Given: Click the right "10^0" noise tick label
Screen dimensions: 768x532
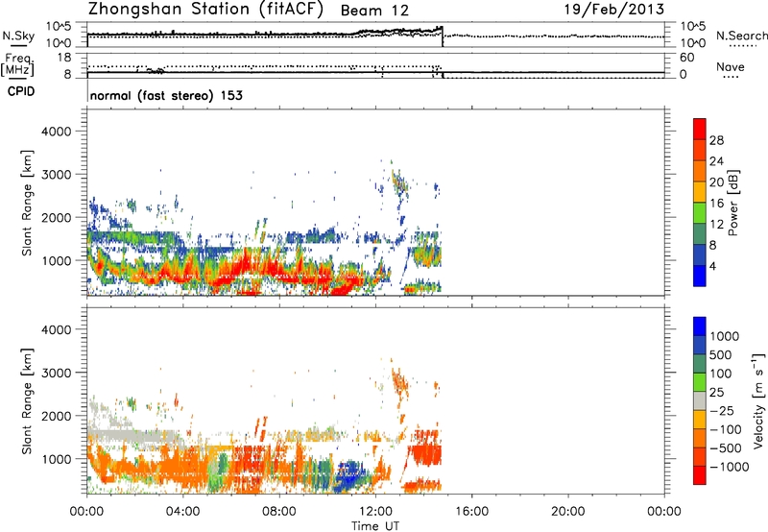Looking at the screenshot, I should [693, 43].
